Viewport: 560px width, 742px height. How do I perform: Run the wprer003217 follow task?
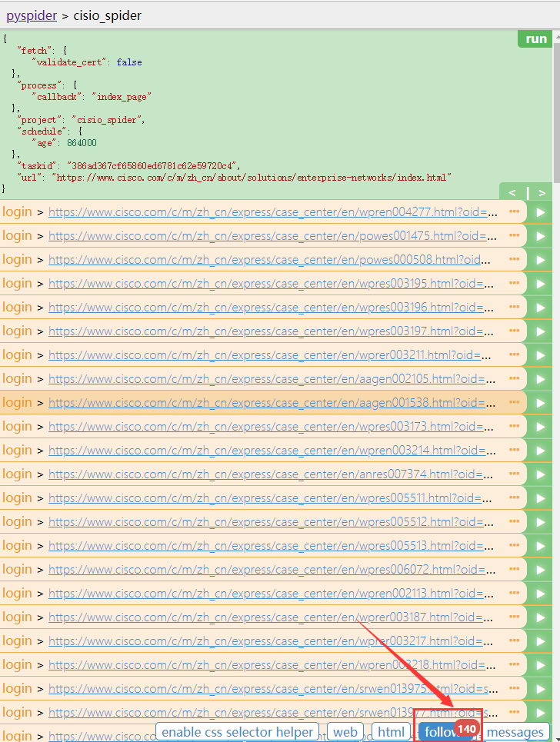(x=540, y=641)
